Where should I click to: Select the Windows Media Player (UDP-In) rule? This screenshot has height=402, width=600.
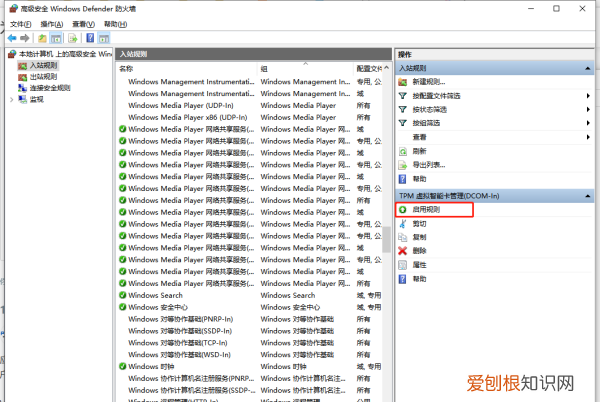point(181,106)
